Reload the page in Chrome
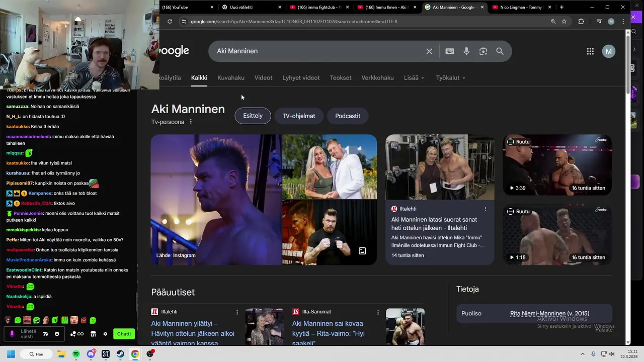Image resolution: width=644 pixels, height=362 pixels. click(x=170, y=22)
